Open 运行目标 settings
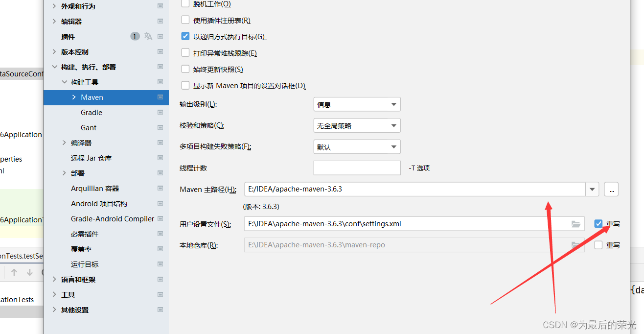This screenshot has height=334, width=644. (x=85, y=264)
